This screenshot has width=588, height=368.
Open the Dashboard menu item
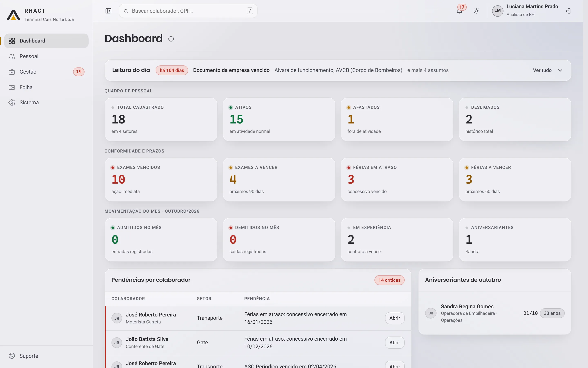pyautogui.click(x=46, y=41)
